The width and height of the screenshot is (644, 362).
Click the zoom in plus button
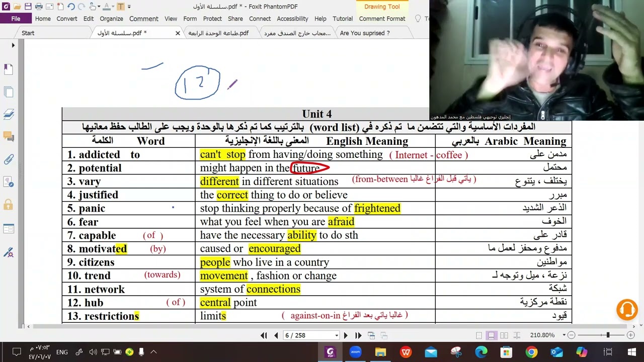click(631, 335)
